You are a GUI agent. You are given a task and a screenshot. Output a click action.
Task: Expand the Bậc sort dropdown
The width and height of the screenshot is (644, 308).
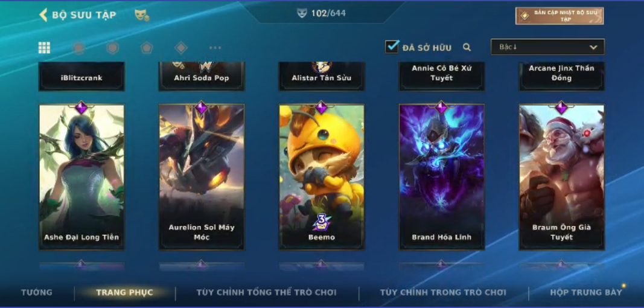pyautogui.click(x=547, y=47)
